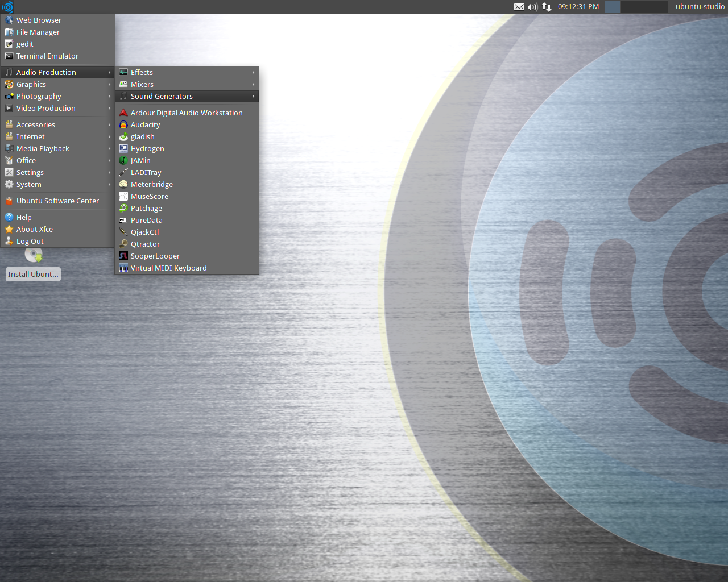Click the LADITray icon
Screen dimensions: 728x582
123,172
